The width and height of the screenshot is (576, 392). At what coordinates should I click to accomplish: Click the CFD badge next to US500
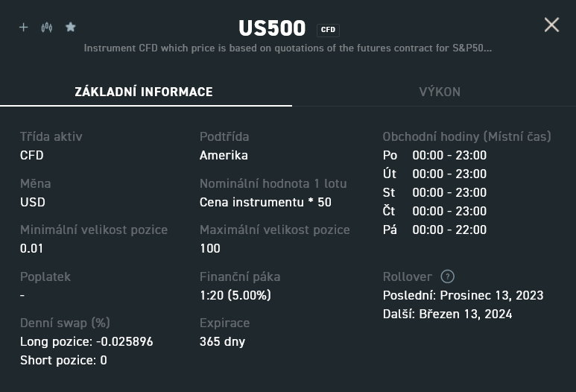coord(328,30)
